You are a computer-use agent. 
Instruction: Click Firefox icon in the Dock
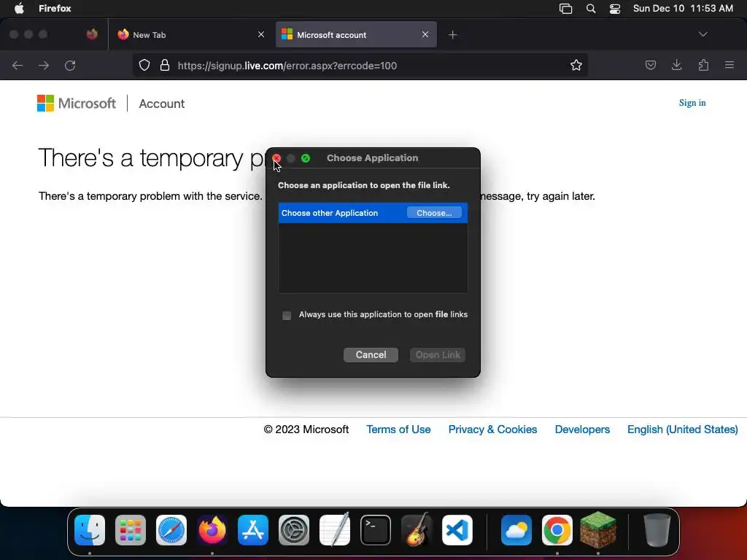click(212, 530)
